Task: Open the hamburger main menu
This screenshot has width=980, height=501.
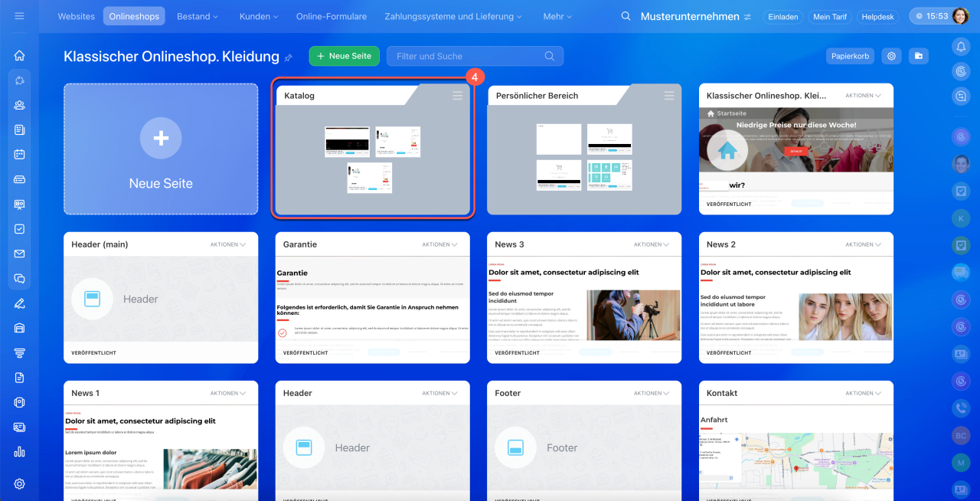Action: (19, 16)
